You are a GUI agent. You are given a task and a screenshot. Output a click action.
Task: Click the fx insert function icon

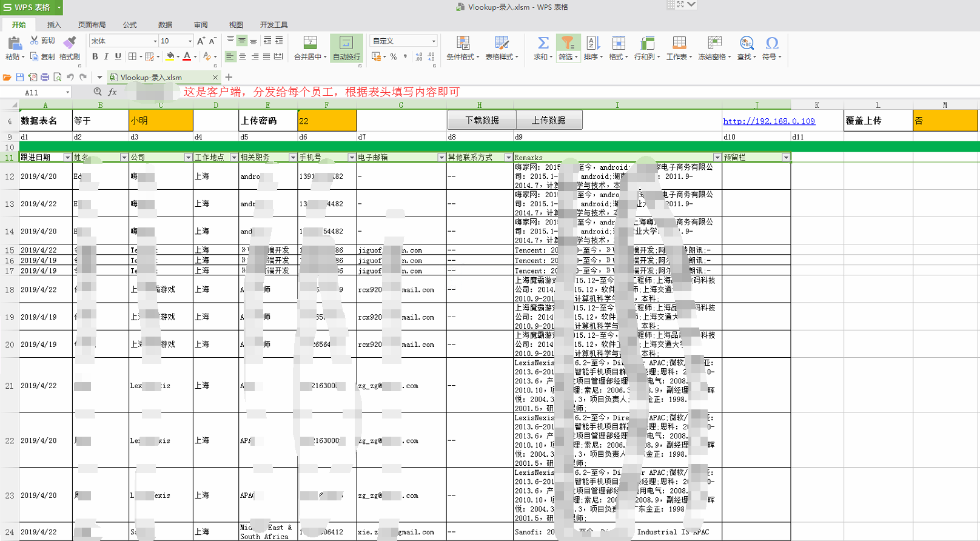112,92
